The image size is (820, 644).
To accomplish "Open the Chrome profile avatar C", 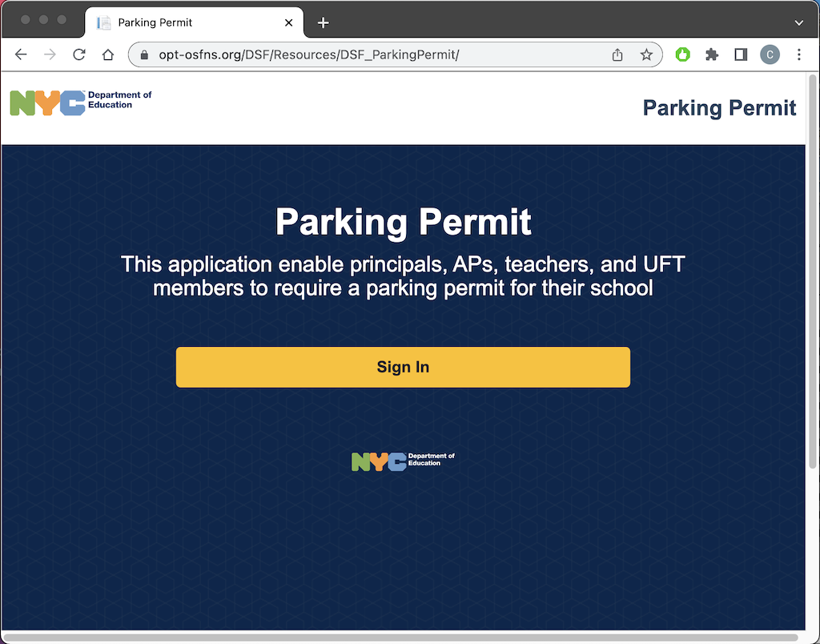I will coord(770,54).
